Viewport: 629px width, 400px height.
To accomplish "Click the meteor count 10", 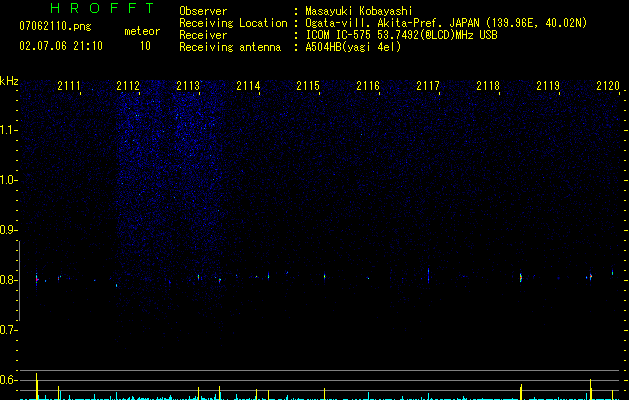I will coord(145,46).
